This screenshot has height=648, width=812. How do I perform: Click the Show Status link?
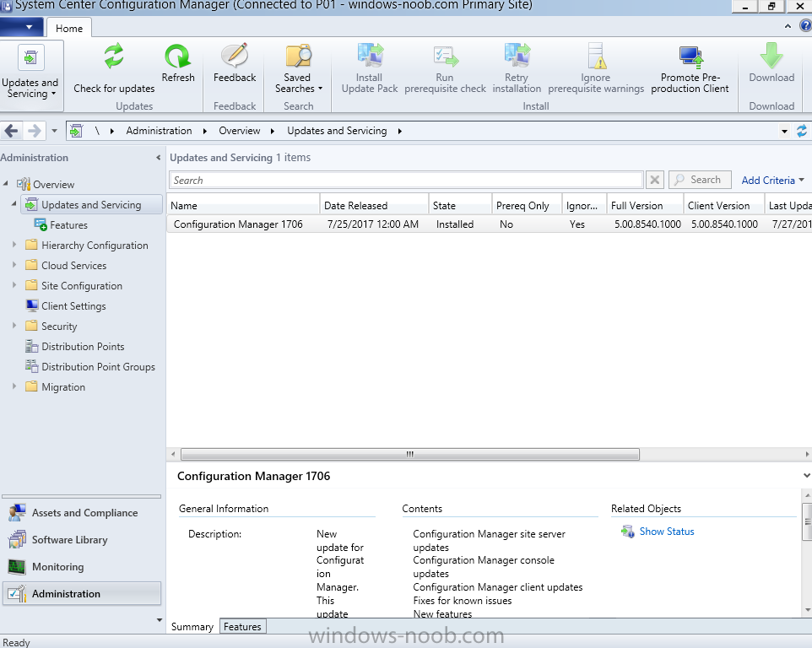click(667, 532)
